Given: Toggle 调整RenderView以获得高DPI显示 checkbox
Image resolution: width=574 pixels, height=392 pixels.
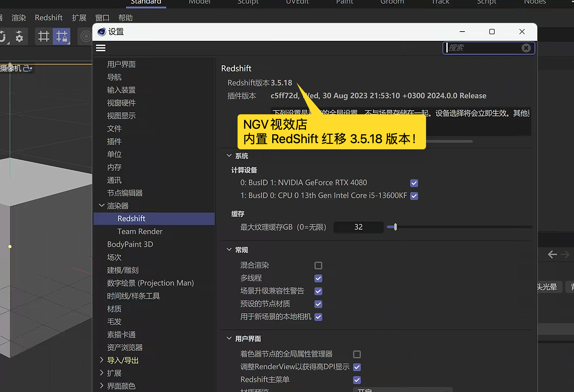Looking at the screenshot, I should 357,367.
